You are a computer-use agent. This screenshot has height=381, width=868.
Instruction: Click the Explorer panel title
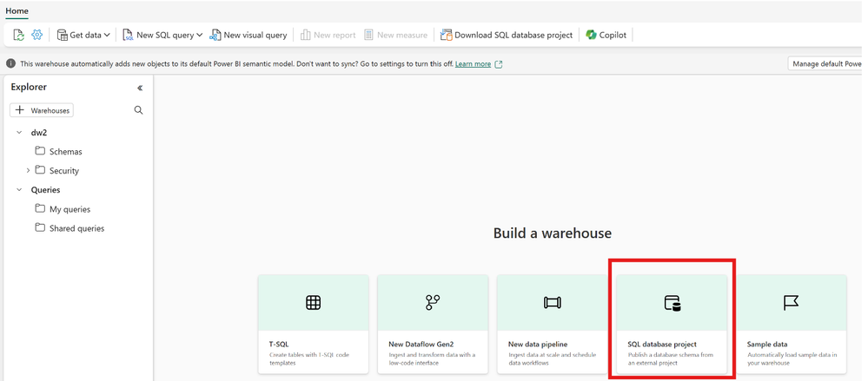(29, 88)
